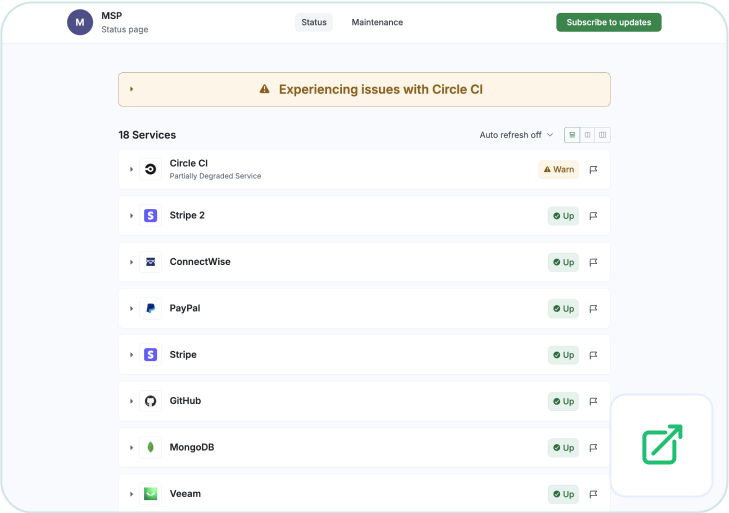
Task: Click the Circle CI logo icon
Action: [x=151, y=169]
